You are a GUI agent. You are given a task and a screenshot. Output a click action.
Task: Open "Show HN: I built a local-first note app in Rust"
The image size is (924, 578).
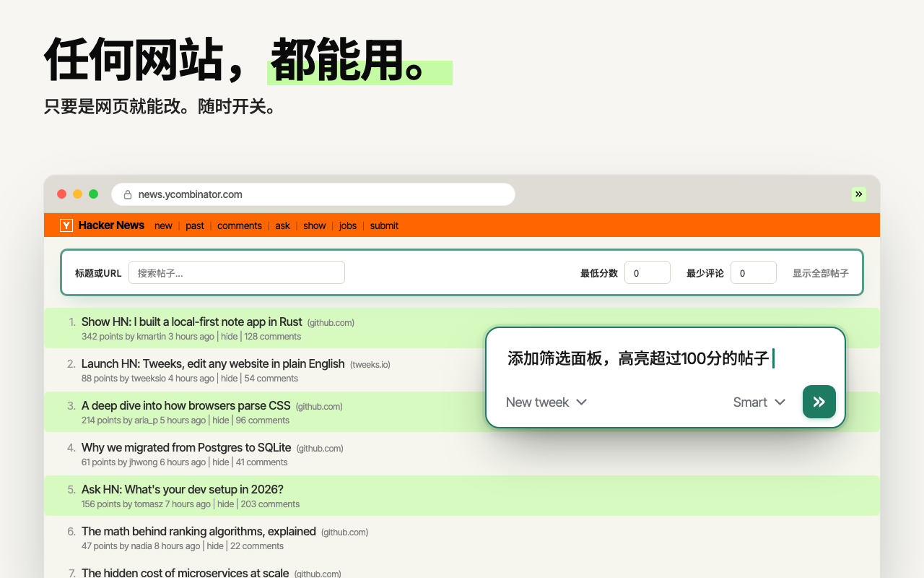point(192,322)
